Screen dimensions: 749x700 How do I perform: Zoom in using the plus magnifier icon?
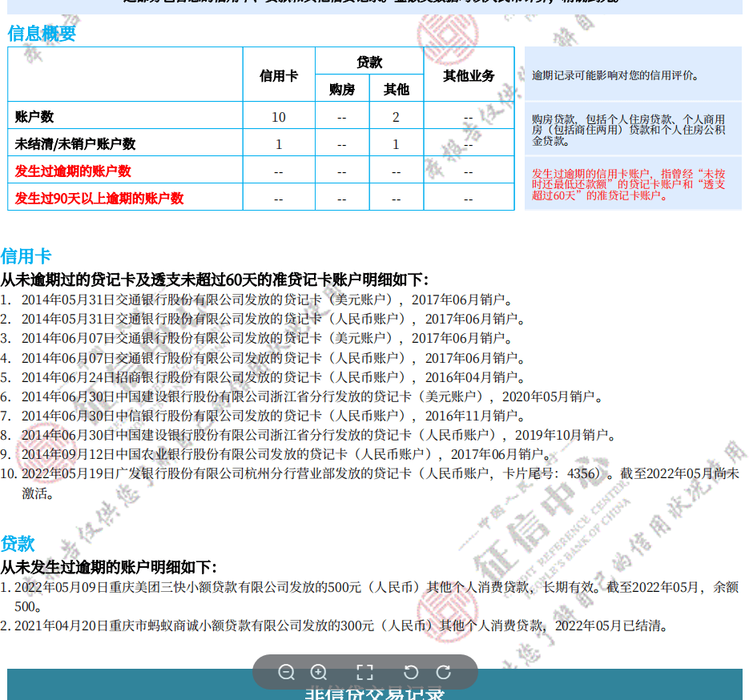pyautogui.click(x=319, y=672)
